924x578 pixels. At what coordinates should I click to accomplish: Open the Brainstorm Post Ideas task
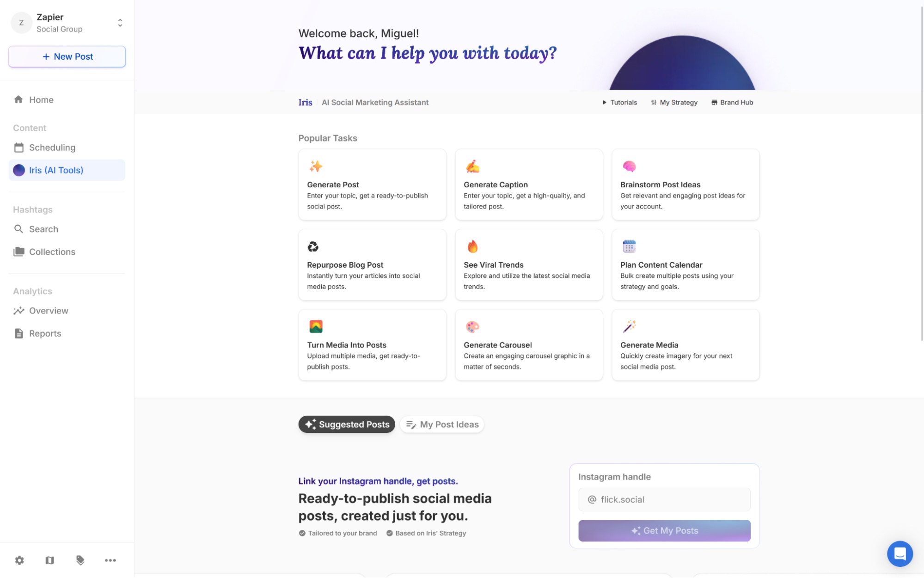pyautogui.click(x=685, y=184)
